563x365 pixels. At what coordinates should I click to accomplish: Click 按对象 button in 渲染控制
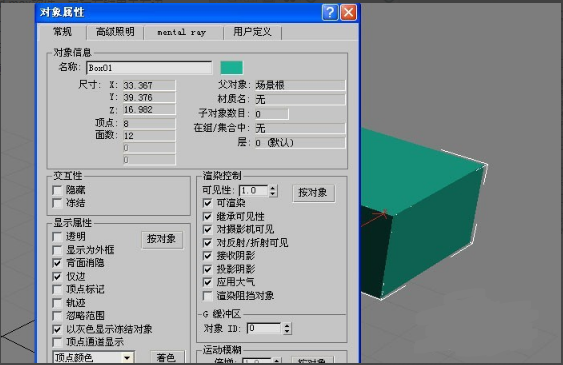click(x=313, y=193)
